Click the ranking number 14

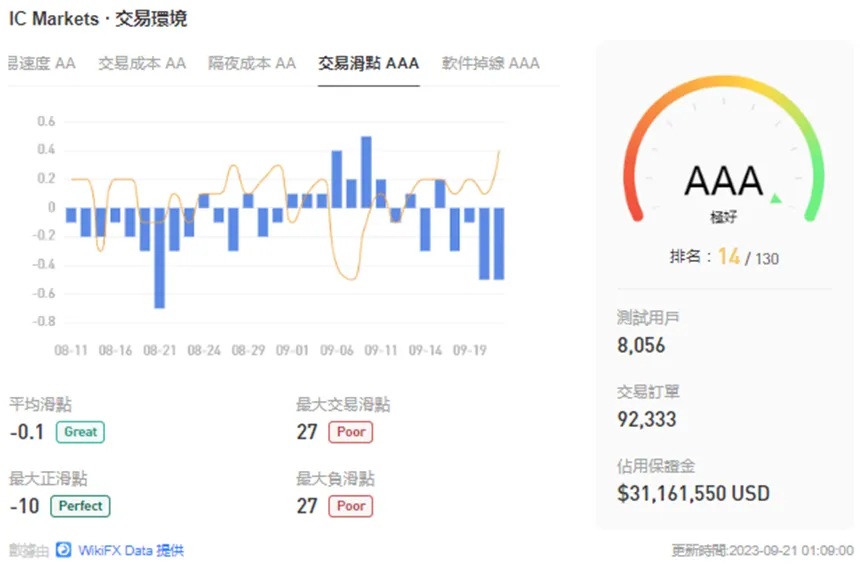729,257
